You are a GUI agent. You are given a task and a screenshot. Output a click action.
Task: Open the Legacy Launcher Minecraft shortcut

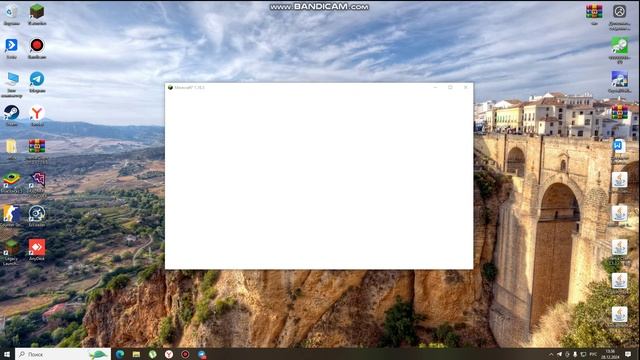click(x=11, y=247)
